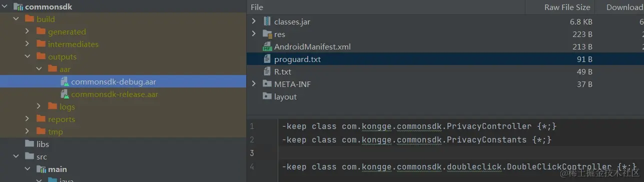Screen dimensions: 644x182
Task: Click the commonsdk-release.aar file icon
Action: pos(65,94)
